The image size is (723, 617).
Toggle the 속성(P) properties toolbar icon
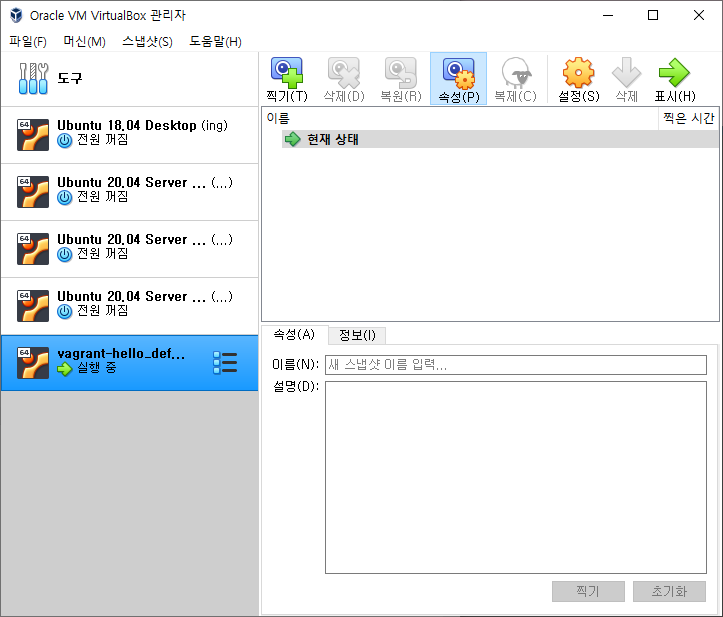(x=458, y=78)
